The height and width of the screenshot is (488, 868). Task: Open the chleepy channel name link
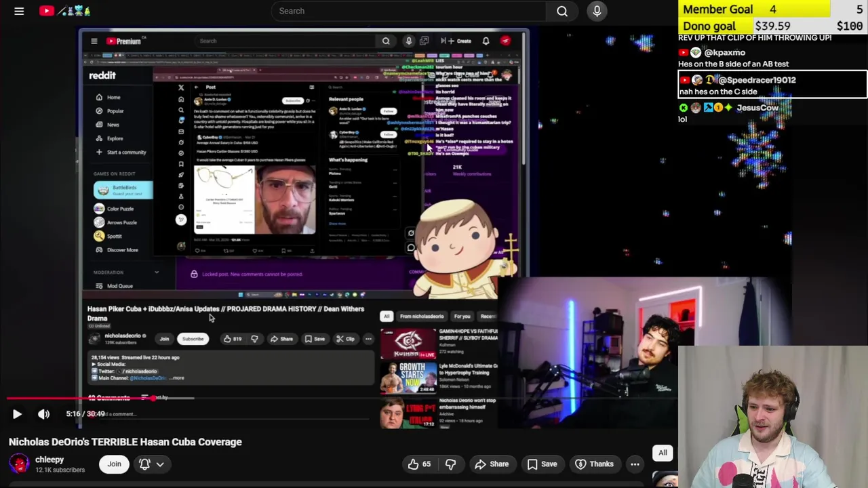point(50,460)
